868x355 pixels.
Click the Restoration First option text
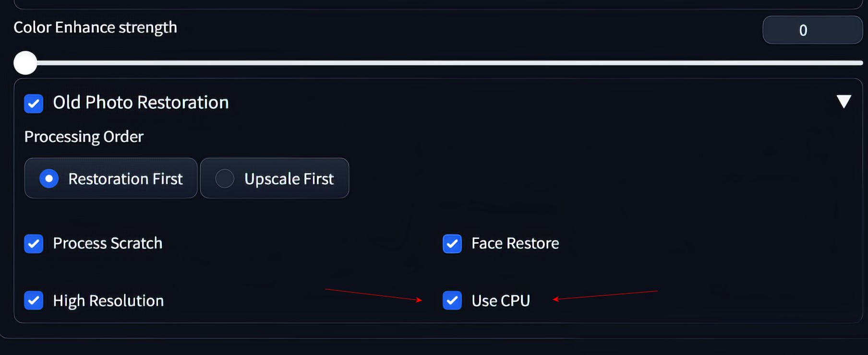[x=125, y=179]
